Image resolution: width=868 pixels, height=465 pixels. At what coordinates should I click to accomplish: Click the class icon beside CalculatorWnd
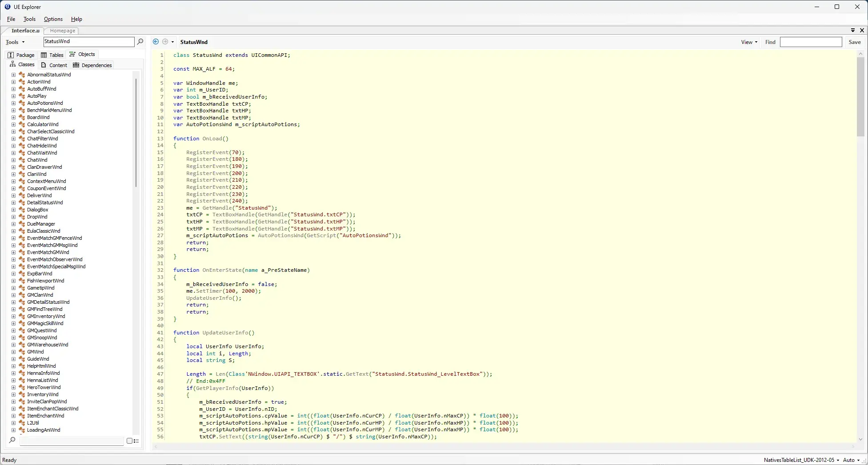tap(22, 124)
